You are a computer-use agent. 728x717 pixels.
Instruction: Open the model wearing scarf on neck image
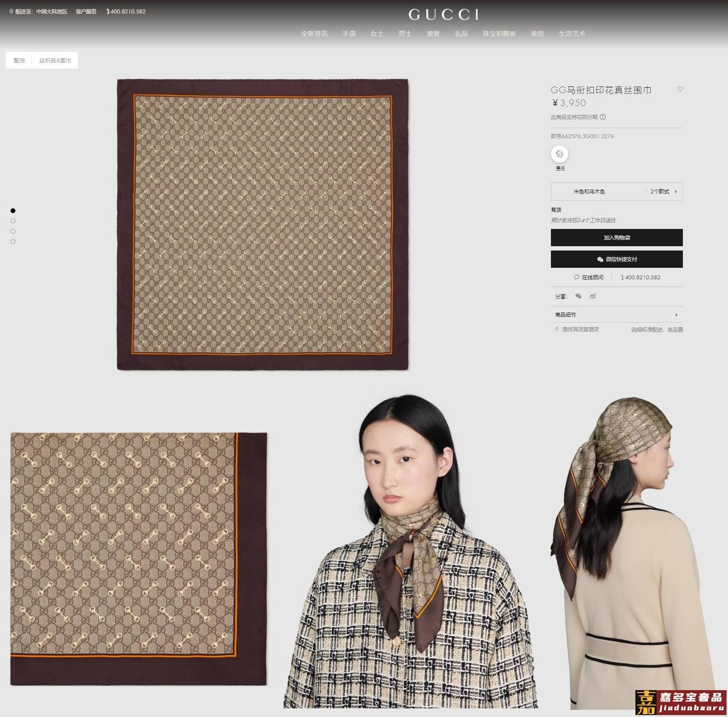click(x=410, y=551)
